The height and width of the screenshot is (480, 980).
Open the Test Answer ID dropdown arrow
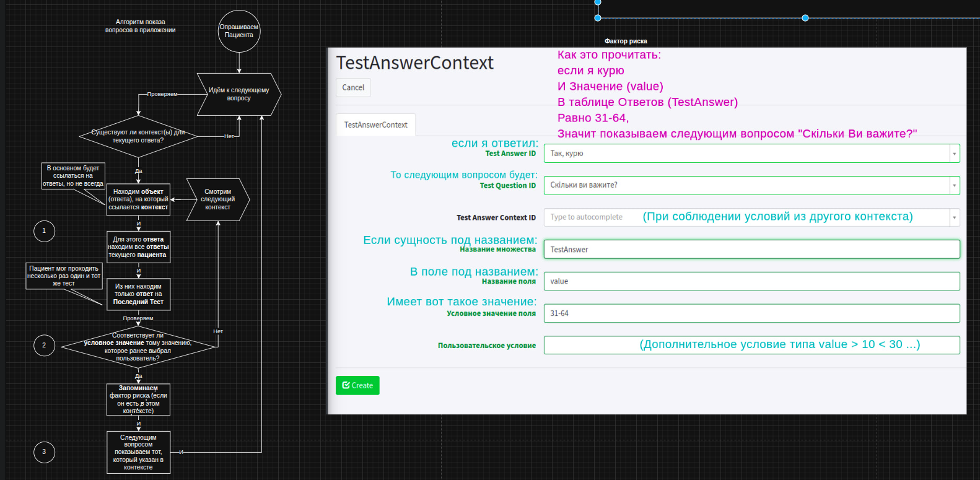click(954, 154)
